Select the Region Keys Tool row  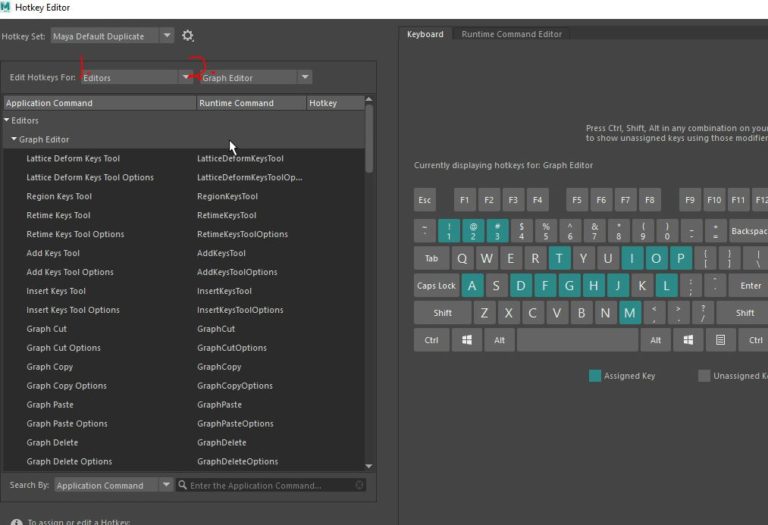(x=184, y=196)
